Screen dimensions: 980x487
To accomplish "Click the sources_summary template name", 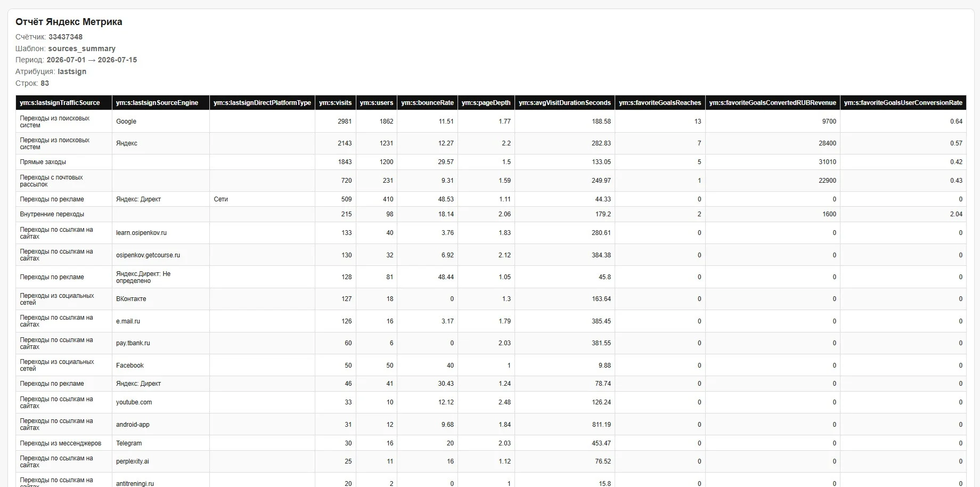I will 82,48.
